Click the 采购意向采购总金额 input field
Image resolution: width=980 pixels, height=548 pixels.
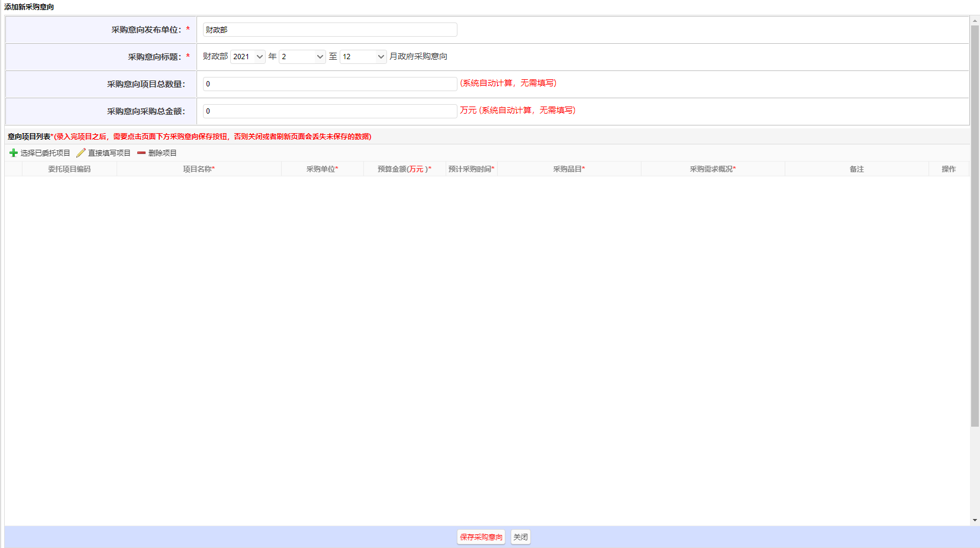(330, 111)
